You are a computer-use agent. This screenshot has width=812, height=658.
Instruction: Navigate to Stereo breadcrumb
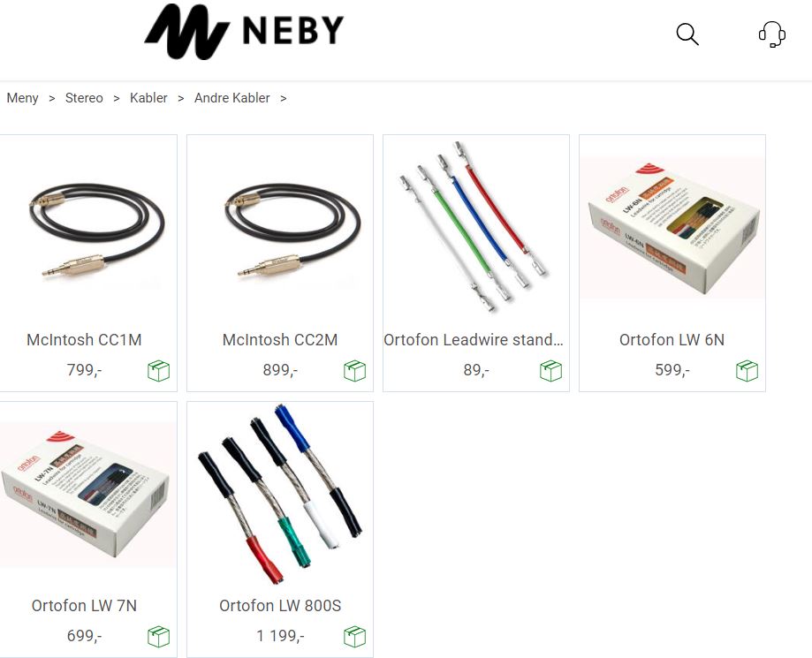click(84, 98)
